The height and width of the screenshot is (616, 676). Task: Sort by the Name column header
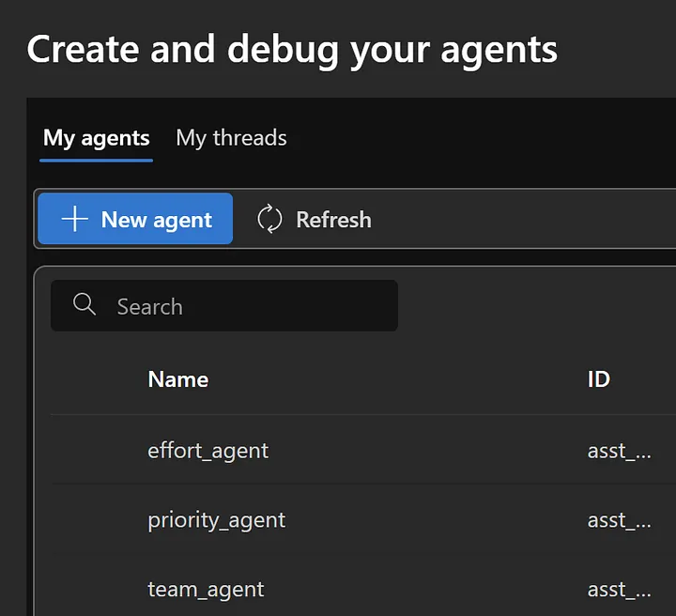pyautogui.click(x=178, y=379)
